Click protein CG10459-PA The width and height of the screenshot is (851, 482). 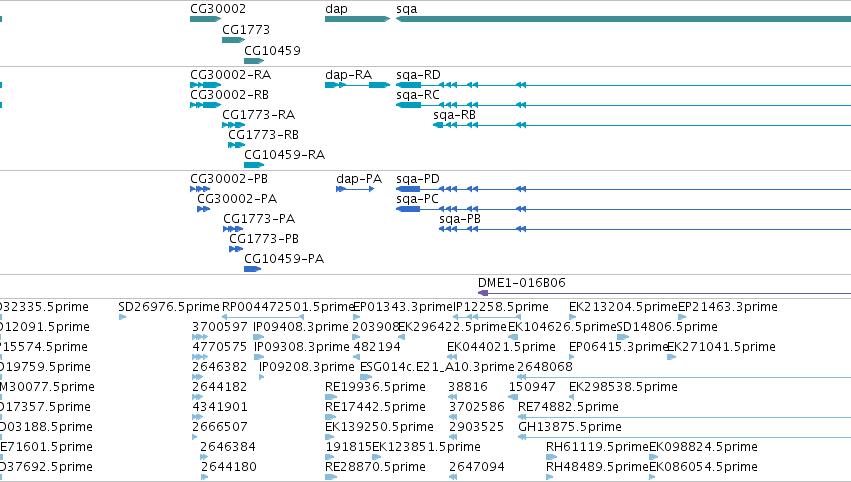[x=252, y=269]
